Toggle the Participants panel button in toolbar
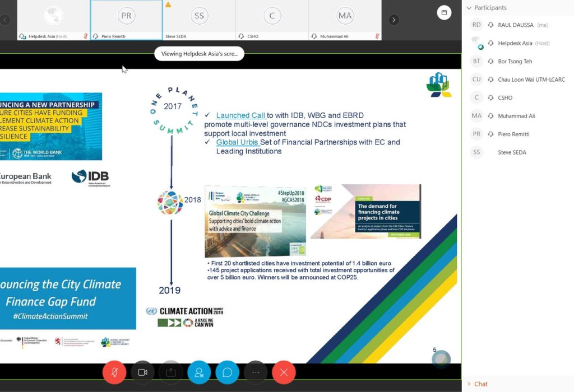 click(199, 372)
